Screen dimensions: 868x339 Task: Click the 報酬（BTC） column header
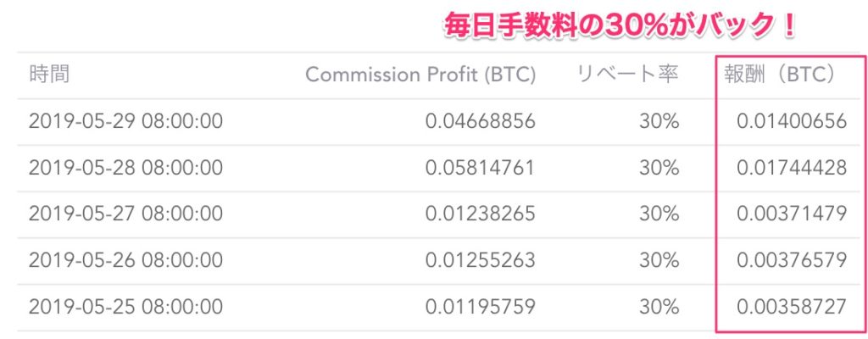[x=786, y=75]
